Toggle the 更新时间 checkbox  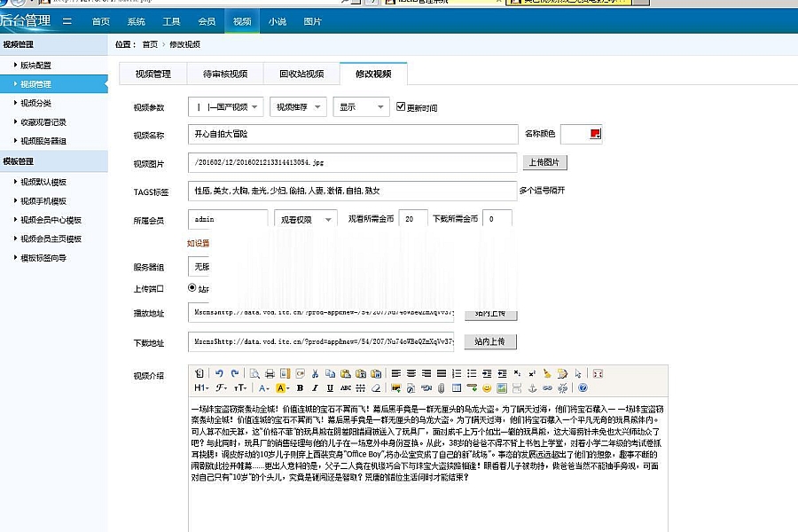[x=401, y=106]
